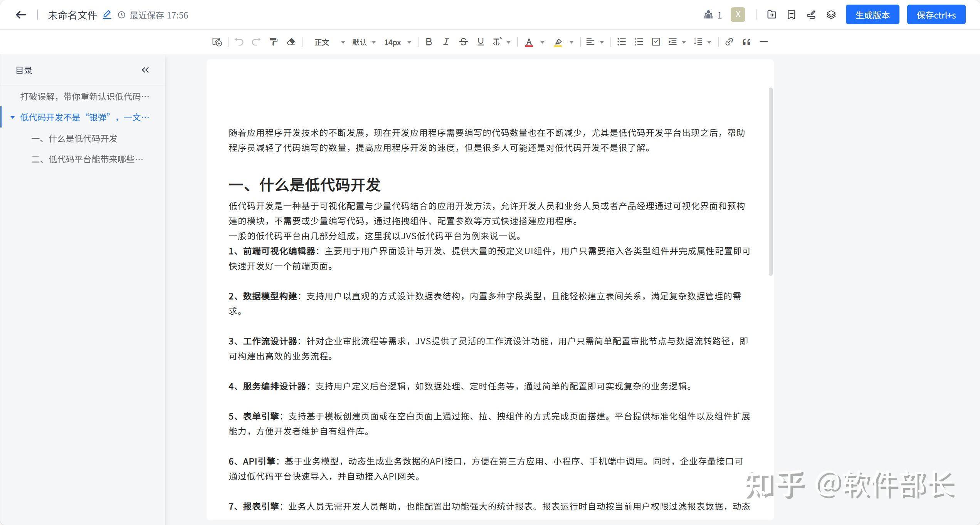Clear formatting with eraser icon

291,42
